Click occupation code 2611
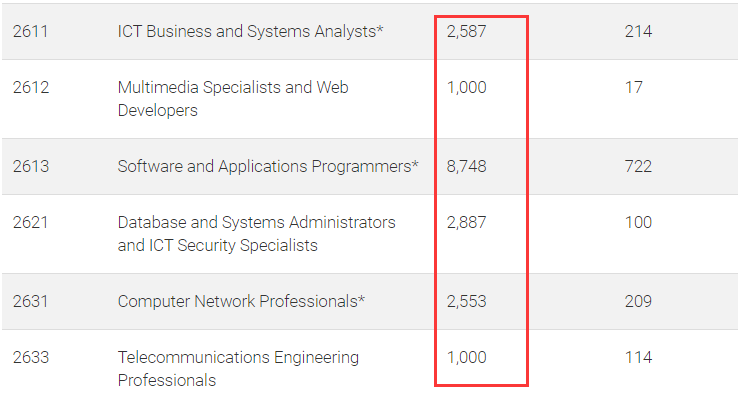This screenshot has height=406, width=738. 30,32
